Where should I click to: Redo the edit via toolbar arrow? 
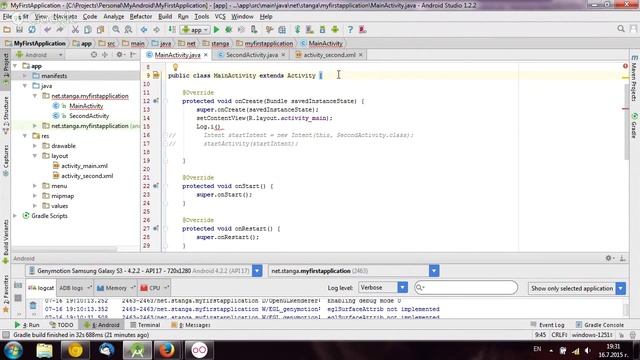point(60,29)
